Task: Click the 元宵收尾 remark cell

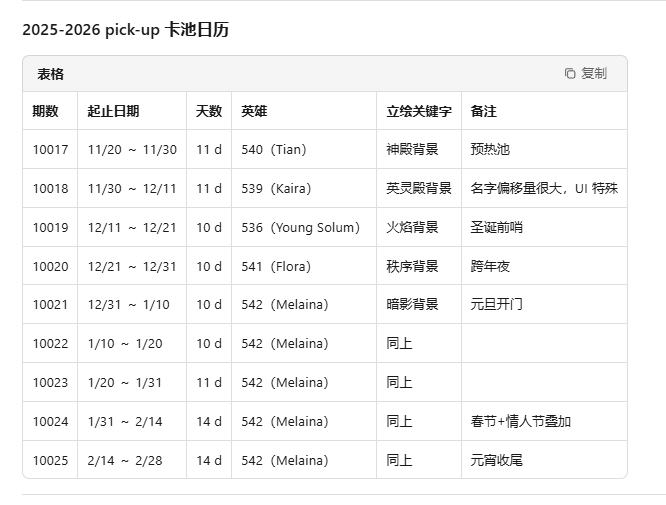Action: point(496,460)
